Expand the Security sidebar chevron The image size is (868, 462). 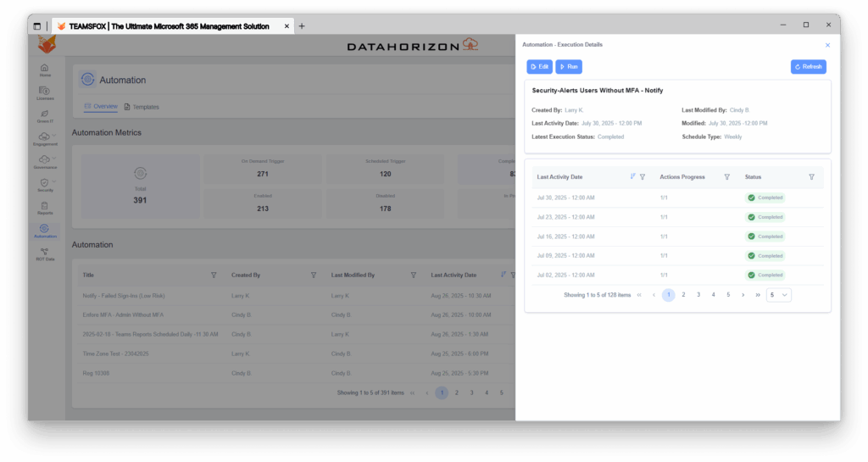click(53, 181)
